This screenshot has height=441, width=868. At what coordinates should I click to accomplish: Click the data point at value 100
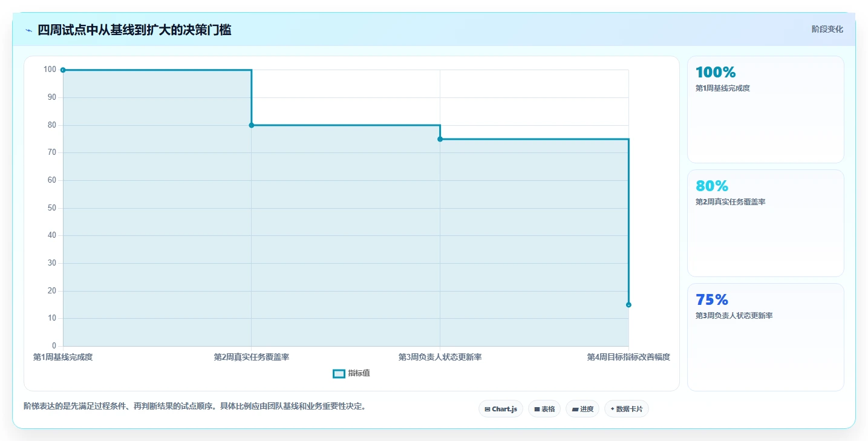click(x=63, y=70)
